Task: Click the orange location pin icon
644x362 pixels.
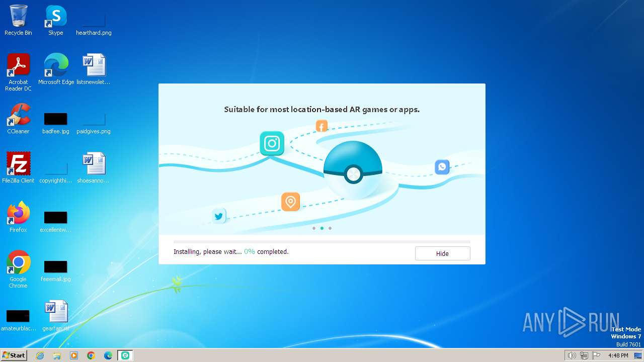Action: [x=290, y=202]
